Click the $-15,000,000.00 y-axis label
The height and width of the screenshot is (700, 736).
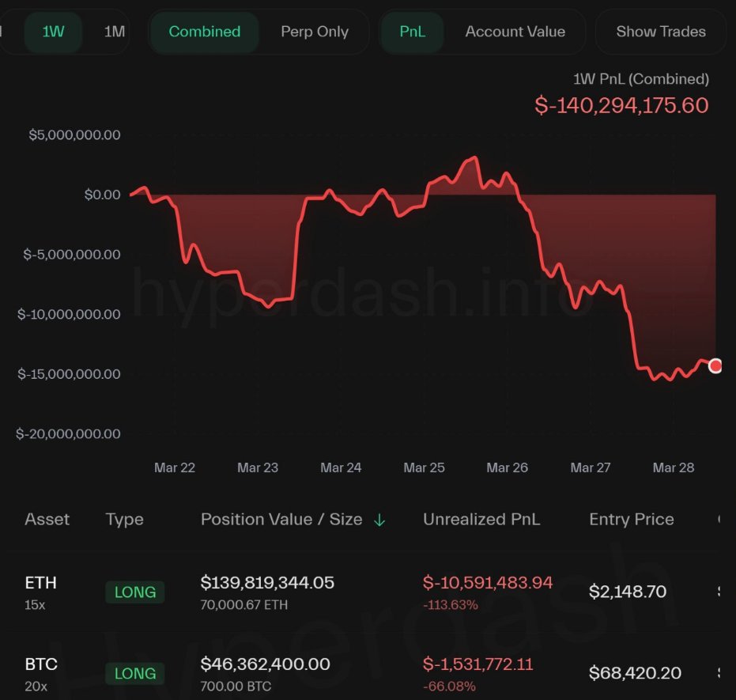tap(69, 374)
